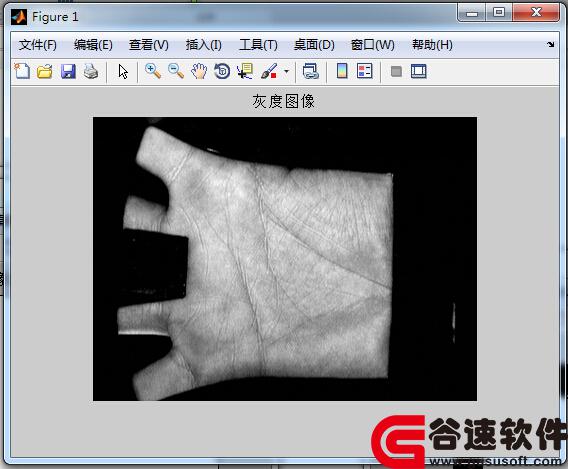Open the 窗口(W) menu

click(x=373, y=45)
